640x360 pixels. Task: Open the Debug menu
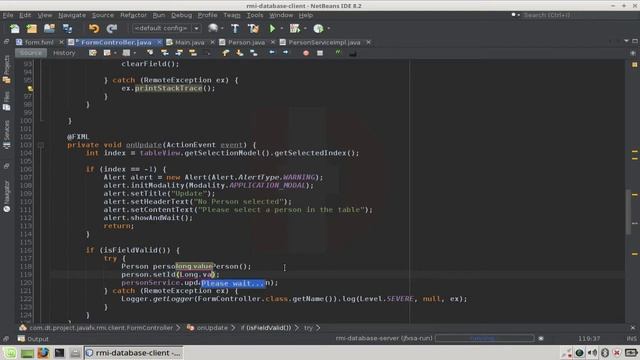point(181,15)
